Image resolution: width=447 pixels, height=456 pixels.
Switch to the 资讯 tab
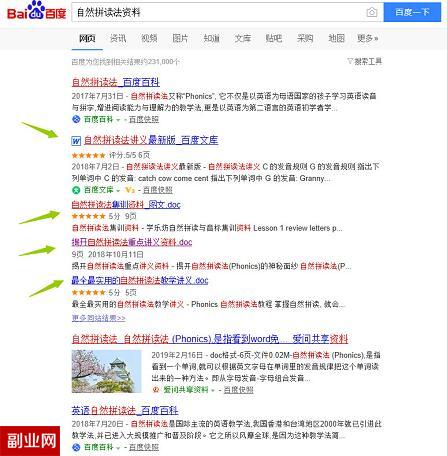pyautogui.click(x=118, y=38)
